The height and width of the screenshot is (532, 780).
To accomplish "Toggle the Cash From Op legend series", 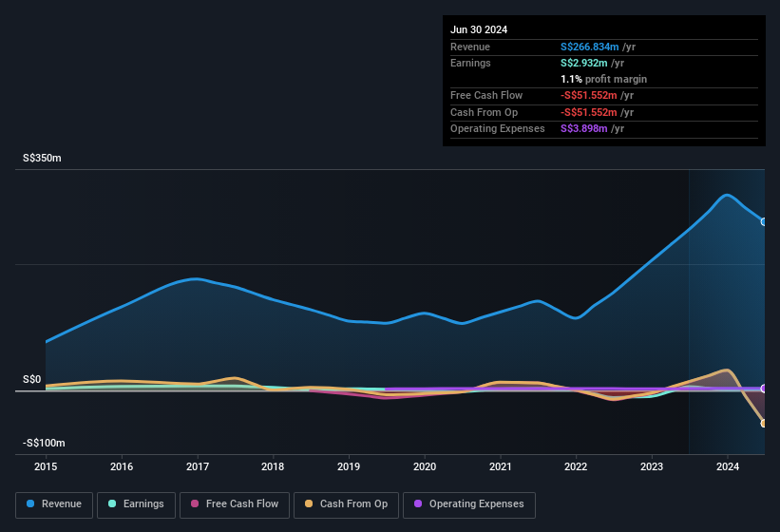I will click(x=346, y=504).
